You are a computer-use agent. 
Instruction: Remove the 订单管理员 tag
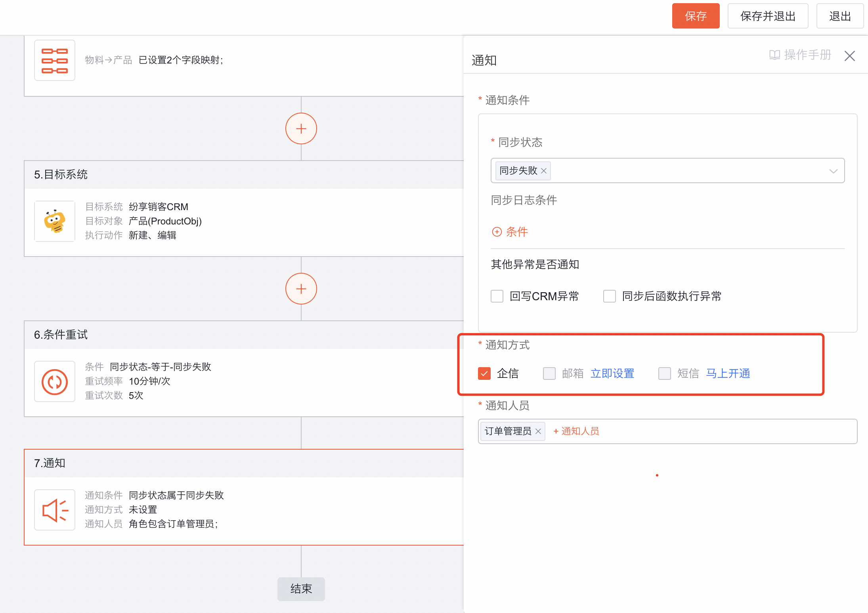pyautogui.click(x=538, y=431)
